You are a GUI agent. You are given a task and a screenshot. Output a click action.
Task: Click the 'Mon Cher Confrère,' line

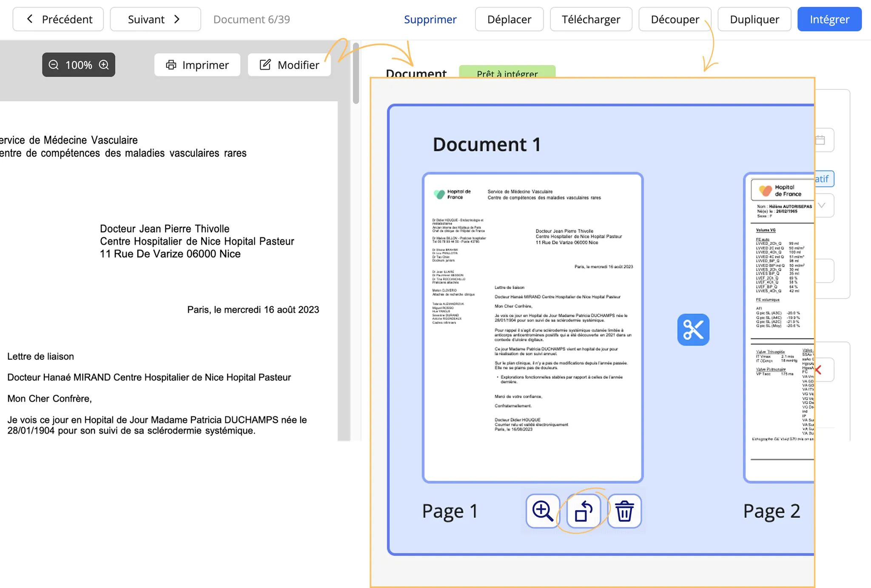coord(49,398)
